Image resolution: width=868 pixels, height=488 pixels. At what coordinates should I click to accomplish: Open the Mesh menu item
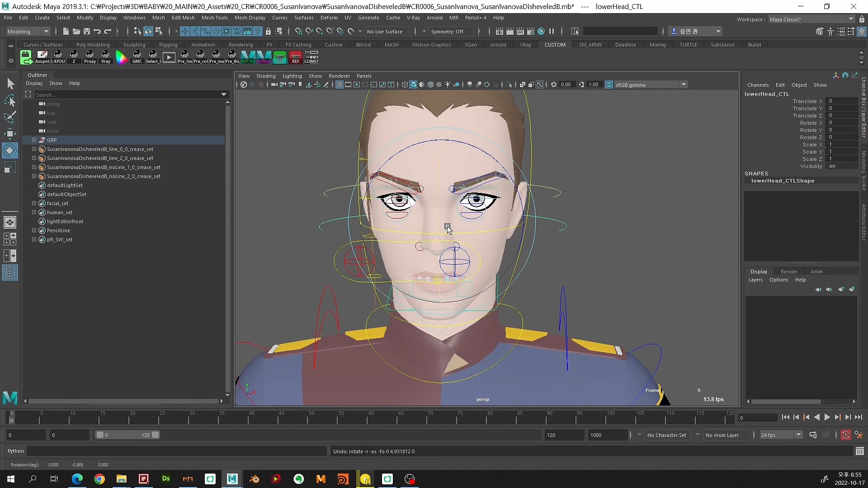pos(158,17)
